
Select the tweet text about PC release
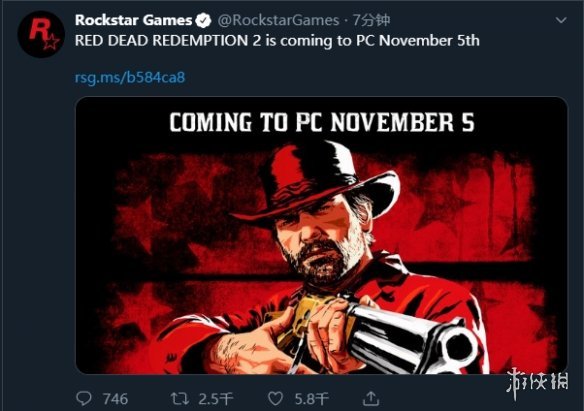277,41
